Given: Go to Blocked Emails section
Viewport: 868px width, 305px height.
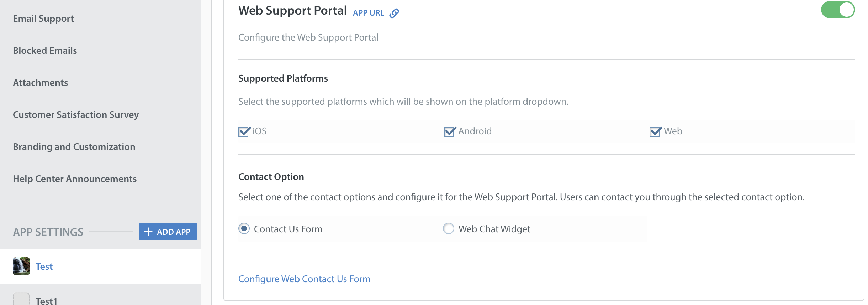Looking at the screenshot, I should pyautogui.click(x=45, y=51).
